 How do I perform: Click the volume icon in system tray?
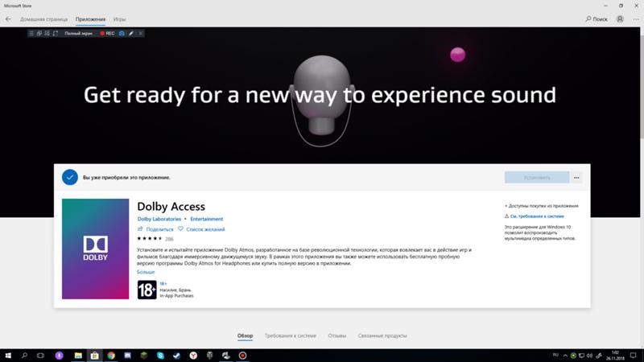[590, 356]
